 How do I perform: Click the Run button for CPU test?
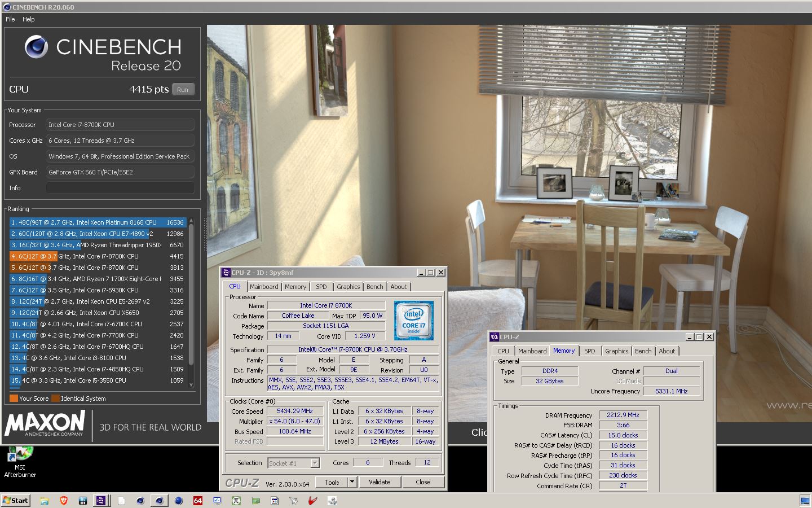click(183, 89)
